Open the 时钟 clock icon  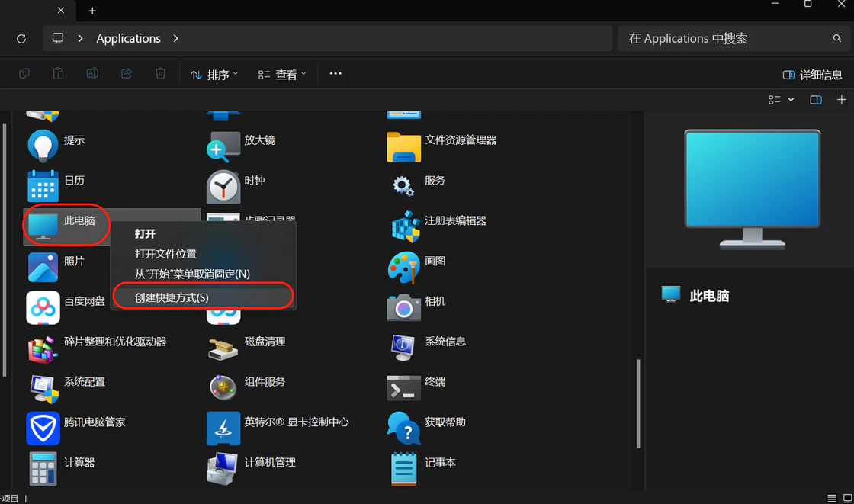point(223,186)
